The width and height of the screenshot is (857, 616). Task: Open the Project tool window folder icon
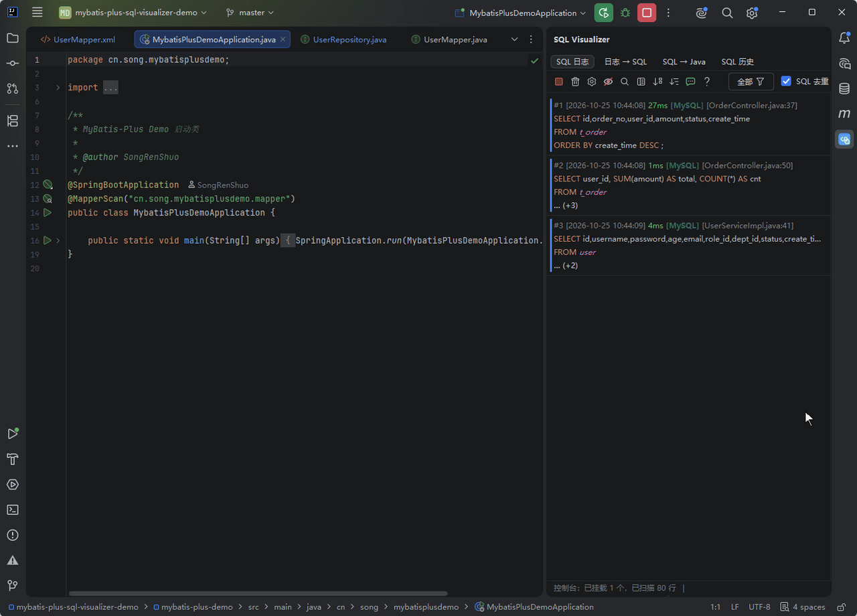point(13,38)
